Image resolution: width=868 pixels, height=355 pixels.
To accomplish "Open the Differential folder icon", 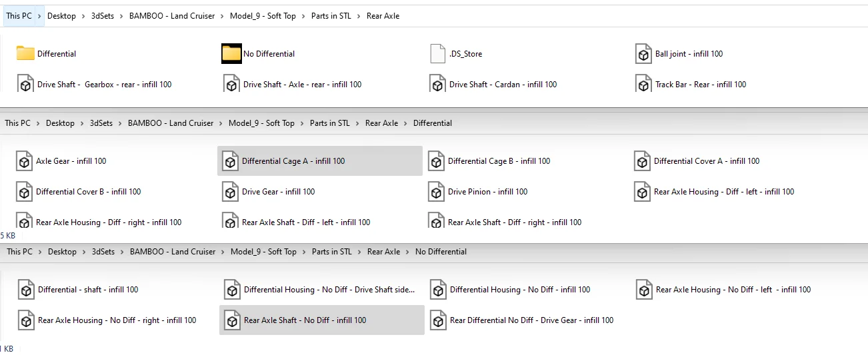I will 25,54.
